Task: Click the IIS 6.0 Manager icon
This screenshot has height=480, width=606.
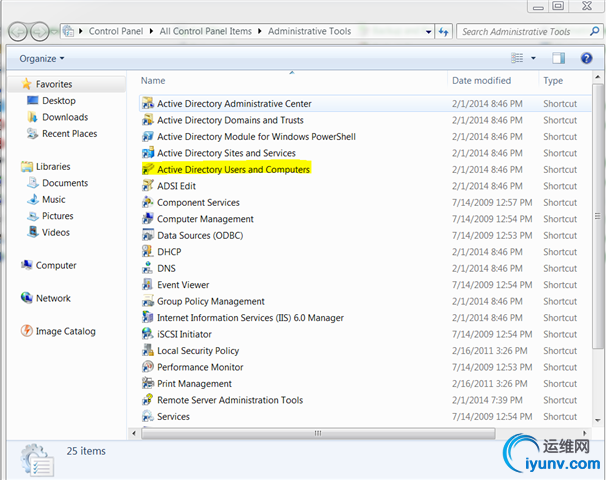Action: click(148, 318)
